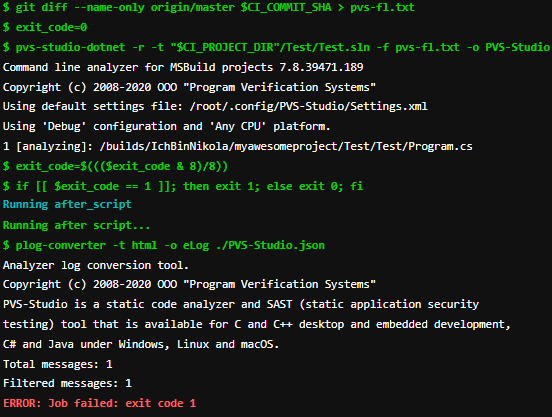
Task: Select the pvs-studio-dotnet command line
Action: point(276,47)
